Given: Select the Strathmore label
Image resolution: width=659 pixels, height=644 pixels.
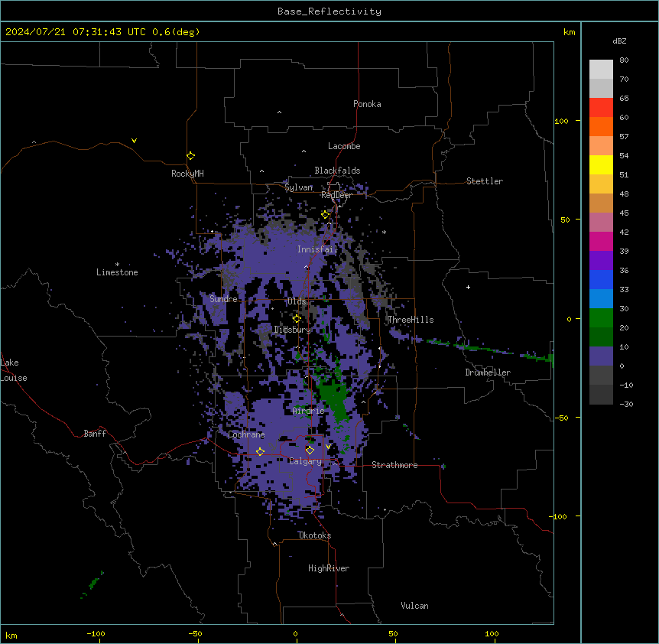Looking at the screenshot, I should tap(394, 465).
